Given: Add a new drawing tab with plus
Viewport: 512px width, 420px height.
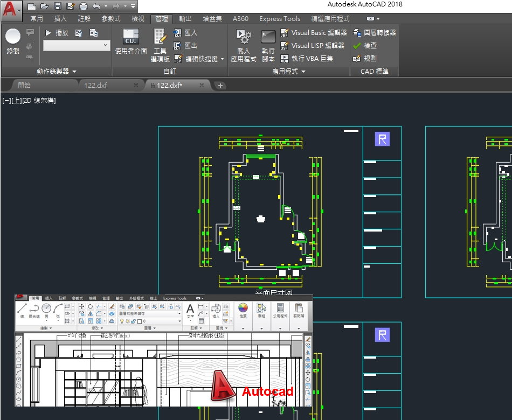Looking at the screenshot, I should pos(220,86).
